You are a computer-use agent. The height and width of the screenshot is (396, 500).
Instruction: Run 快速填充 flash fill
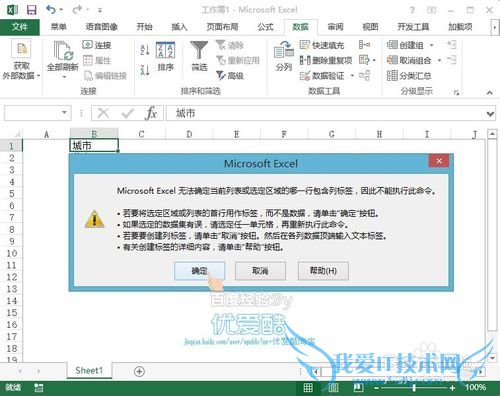322,45
